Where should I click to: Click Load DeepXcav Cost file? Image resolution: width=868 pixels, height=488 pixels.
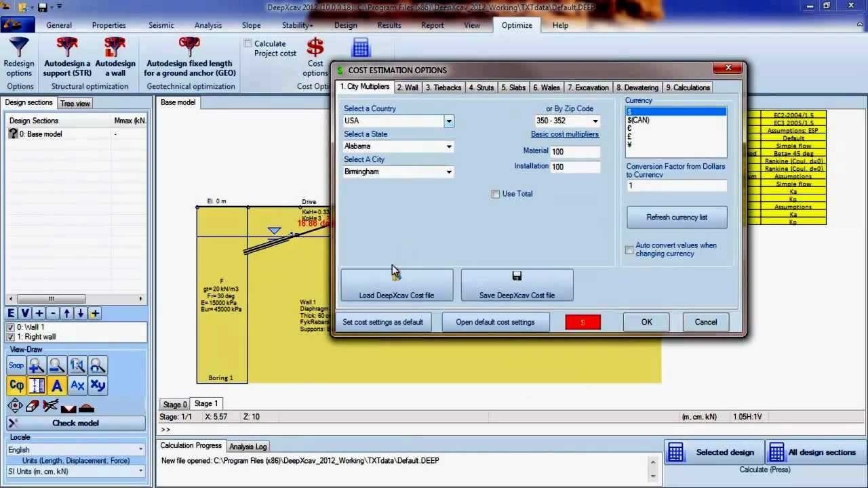click(x=397, y=285)
